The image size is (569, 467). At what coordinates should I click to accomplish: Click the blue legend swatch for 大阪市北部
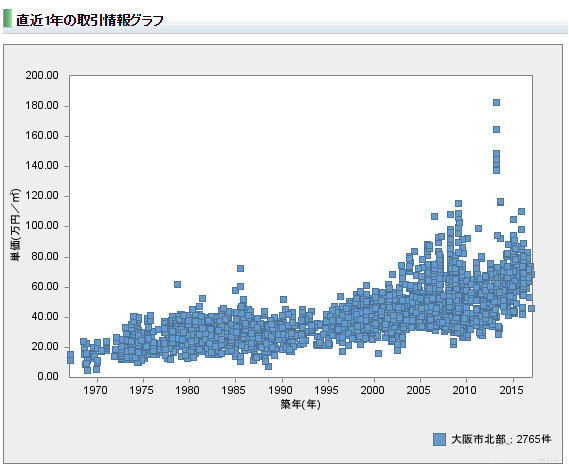439,439
